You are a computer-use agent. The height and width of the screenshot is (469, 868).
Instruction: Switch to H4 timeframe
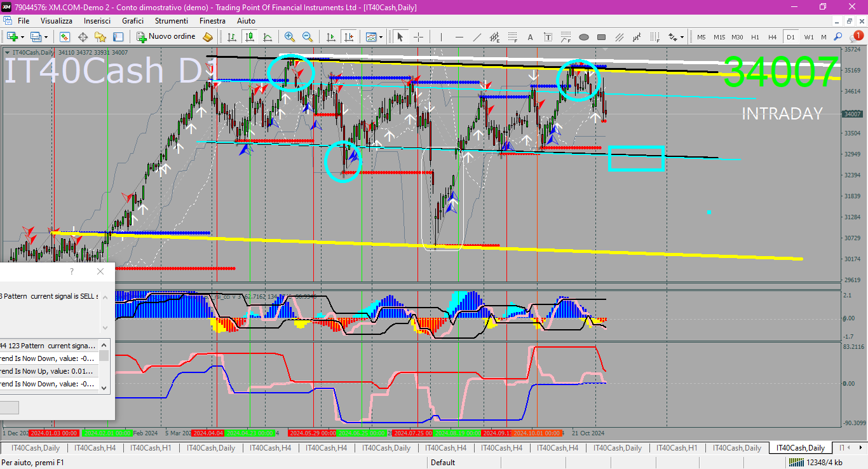(773, 37)
